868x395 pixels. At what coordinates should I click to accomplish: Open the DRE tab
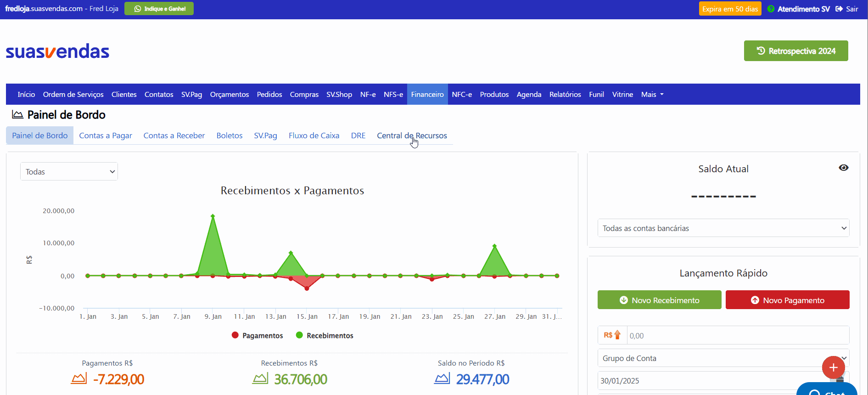[x=358, y=135]
